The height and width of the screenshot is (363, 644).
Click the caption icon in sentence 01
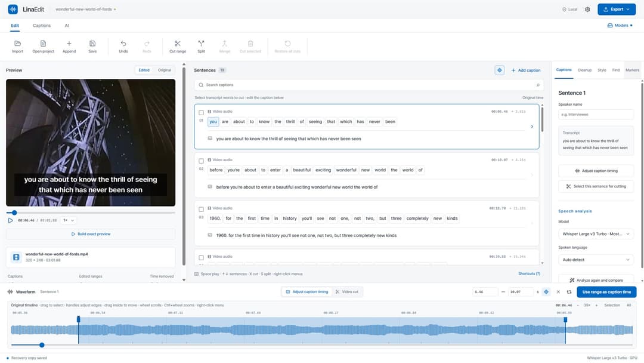coord(210,139)
